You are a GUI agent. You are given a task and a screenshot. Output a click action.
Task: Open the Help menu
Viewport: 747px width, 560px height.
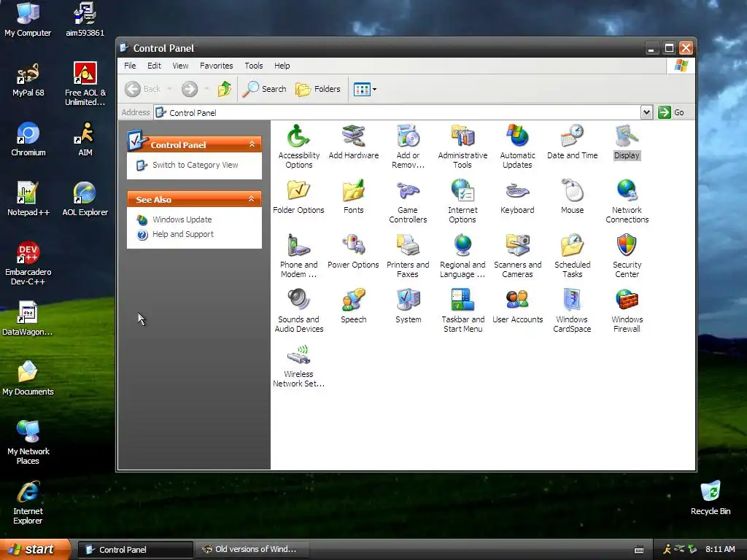(282, 66)
